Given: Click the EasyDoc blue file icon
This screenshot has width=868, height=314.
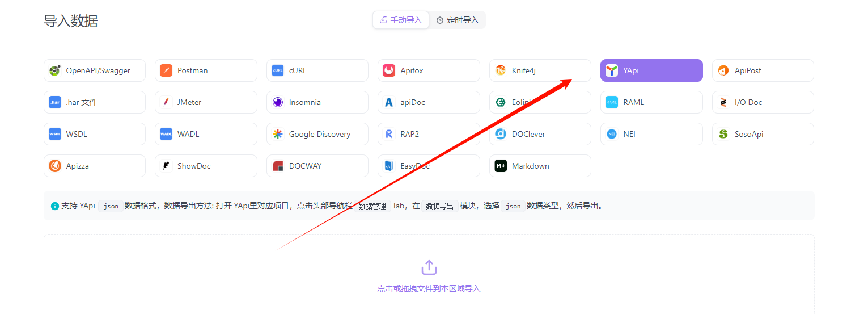Looking at the screenshot, I should (389, 166).
